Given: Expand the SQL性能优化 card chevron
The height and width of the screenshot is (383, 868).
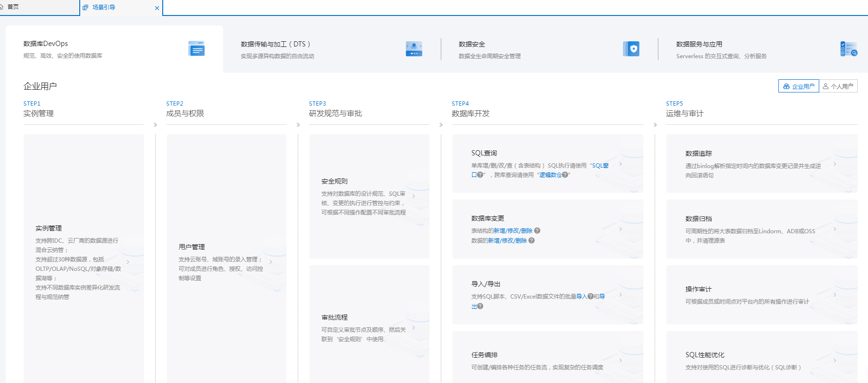Looking at the screenshot, I should (835, 360).
